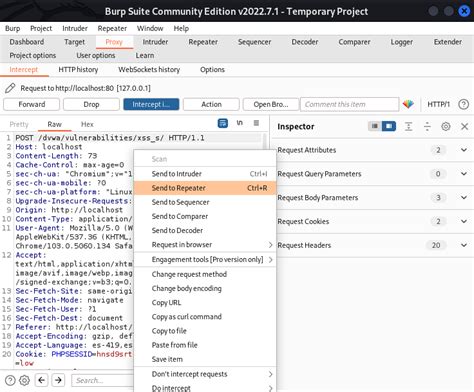
Task: Click the Inspector expand-all icon
Action: [x=408, y=126]
